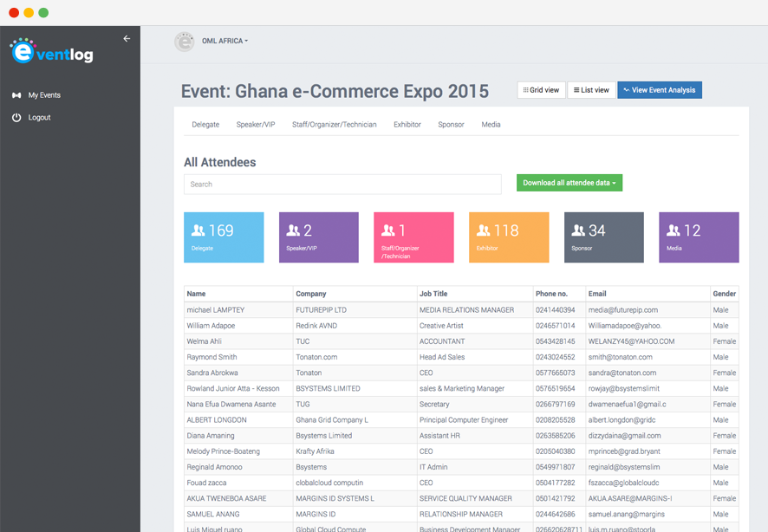Click the Name column header
The width and height of the screenshot is (768, 532).
pyautogui.click(x=196, y=294)
